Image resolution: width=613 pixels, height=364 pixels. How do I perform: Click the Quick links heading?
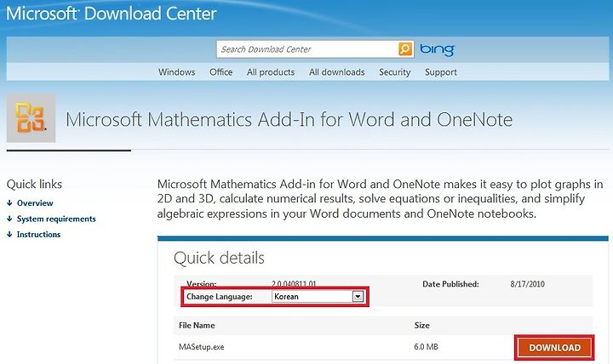[x=34, y=185]
